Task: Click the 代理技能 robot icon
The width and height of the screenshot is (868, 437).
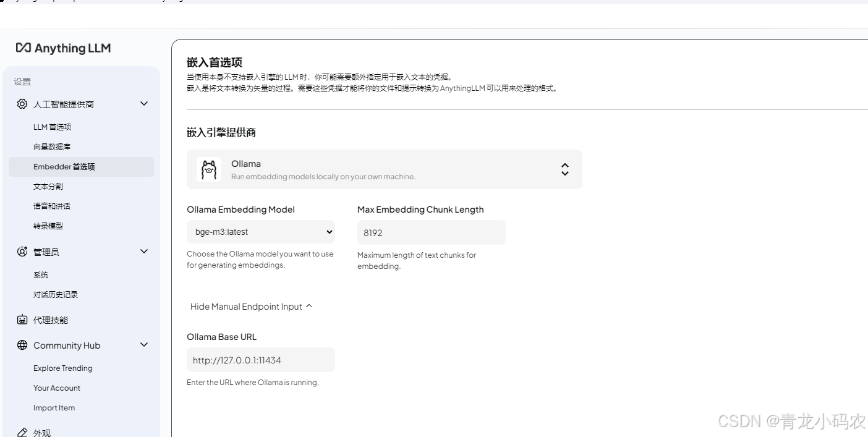Action: click(x=22, y=320)
